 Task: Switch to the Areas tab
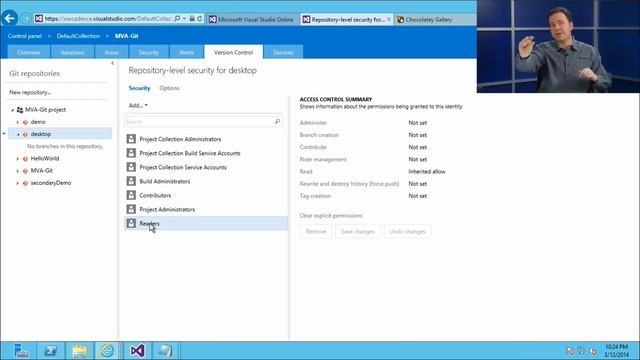point(111,52)
